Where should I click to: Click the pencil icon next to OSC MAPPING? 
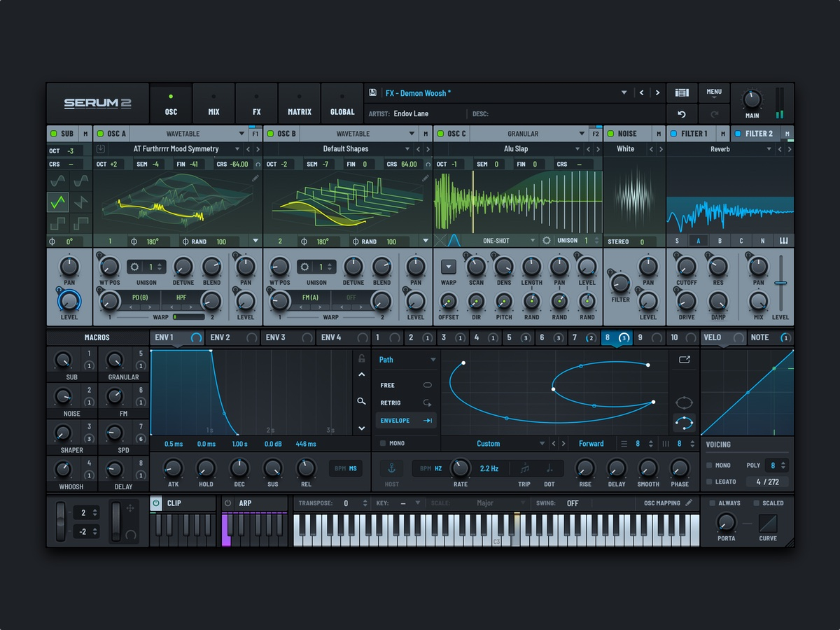tap(689, 503)
